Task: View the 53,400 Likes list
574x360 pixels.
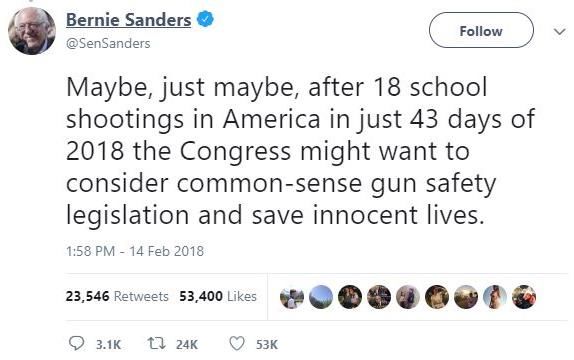Action: [x=218, y=296]
